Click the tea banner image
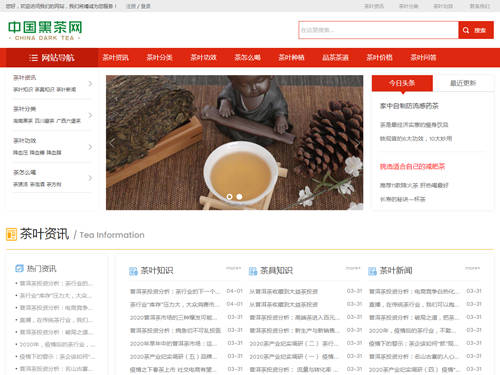Screen dimensions: 500x375 235,143
